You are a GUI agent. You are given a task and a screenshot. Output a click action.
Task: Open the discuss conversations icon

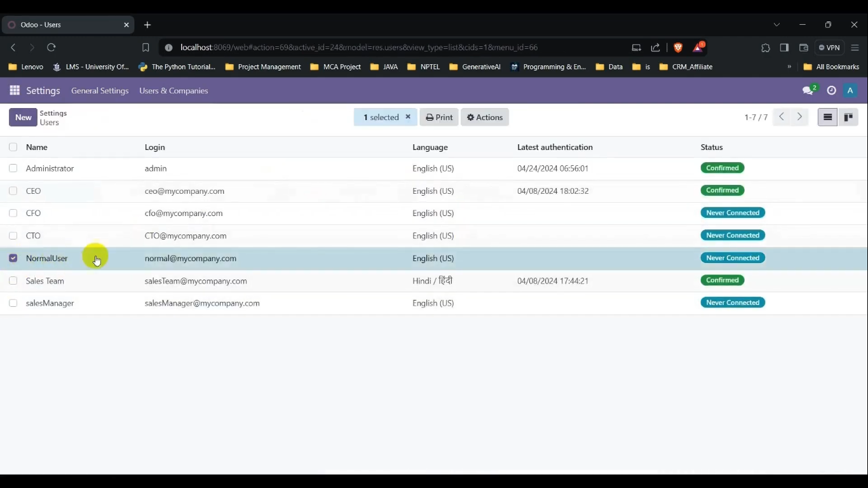[809, 91]
